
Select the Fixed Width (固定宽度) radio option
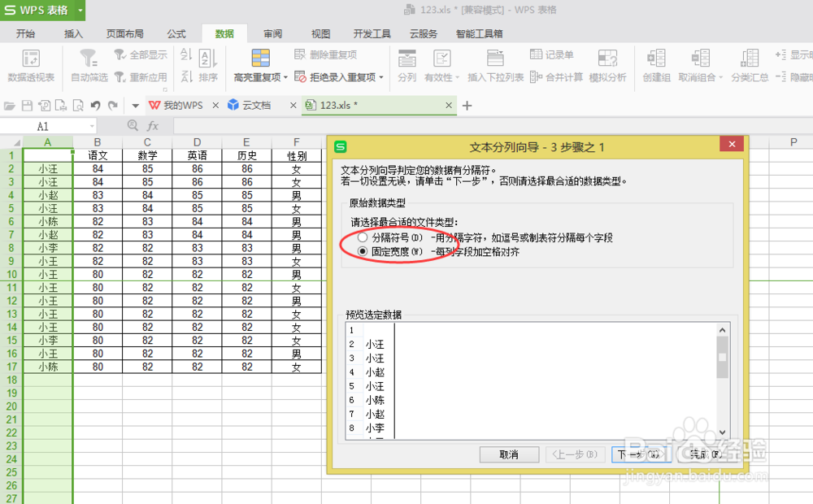tap(363, 251)
